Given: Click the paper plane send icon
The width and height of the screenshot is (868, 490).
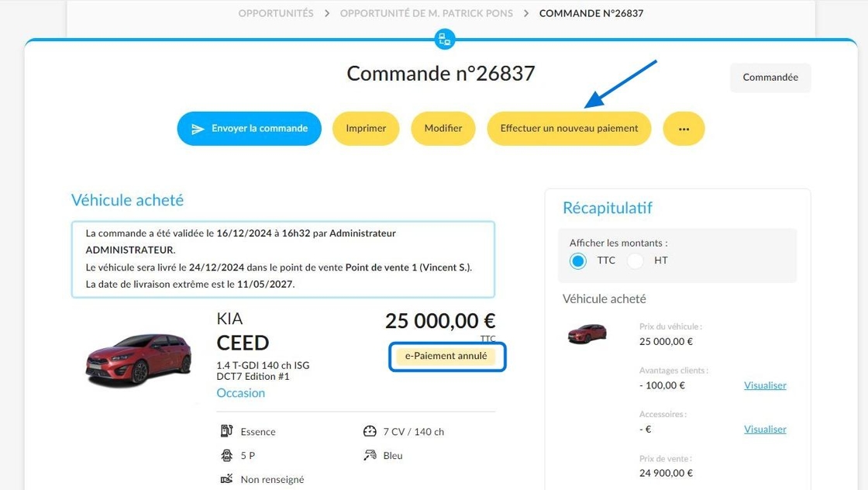Looking at the screenshot, I should pyautogui.click(x=198, y=129).
